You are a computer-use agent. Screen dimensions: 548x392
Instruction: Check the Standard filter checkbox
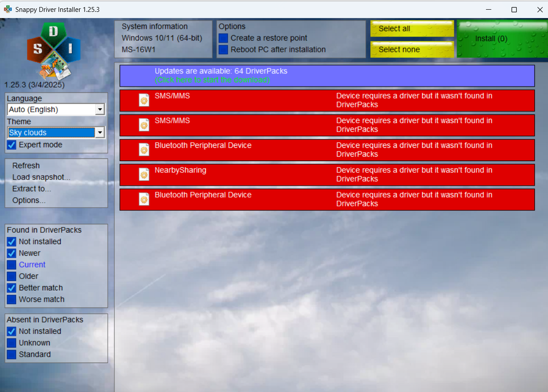(12, 354)
